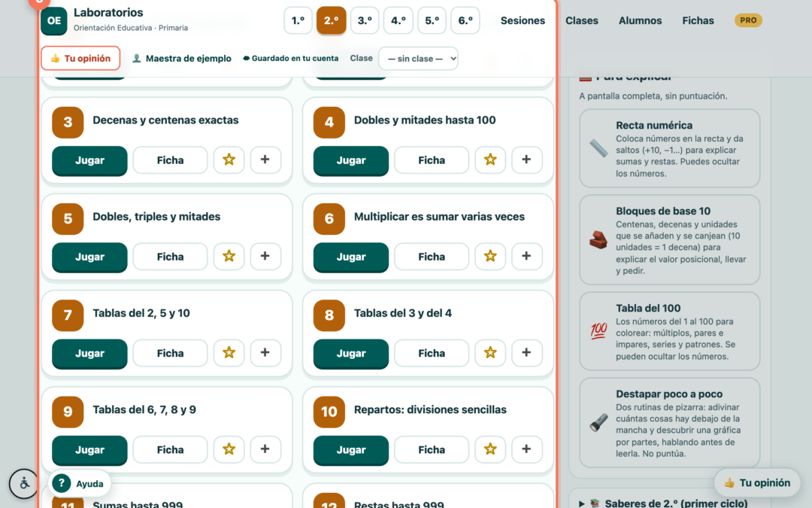
Task: Add Tablas del 6, 7, 8 y 9 with plus
Action: (265, 449)
